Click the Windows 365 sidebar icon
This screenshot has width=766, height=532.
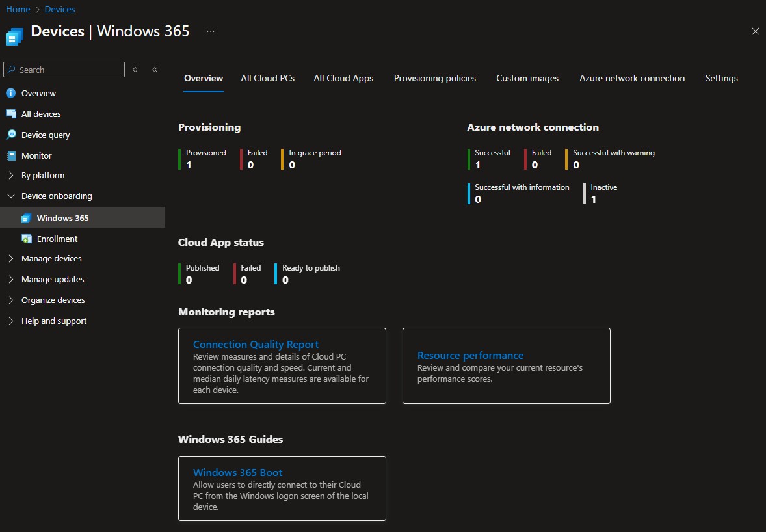pos(26,218)
